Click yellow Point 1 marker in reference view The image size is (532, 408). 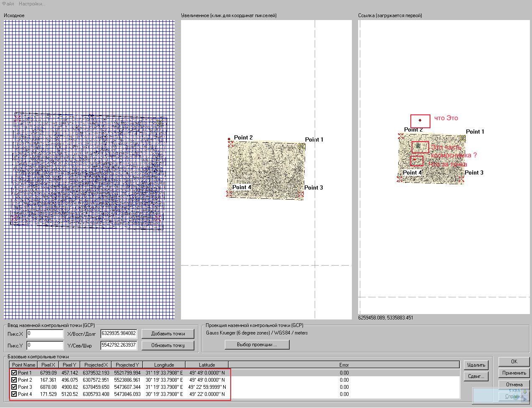[x=462, y=138]
